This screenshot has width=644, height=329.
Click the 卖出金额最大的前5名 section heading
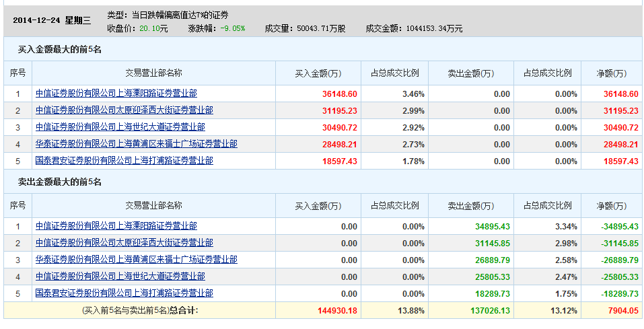[59, 182]
